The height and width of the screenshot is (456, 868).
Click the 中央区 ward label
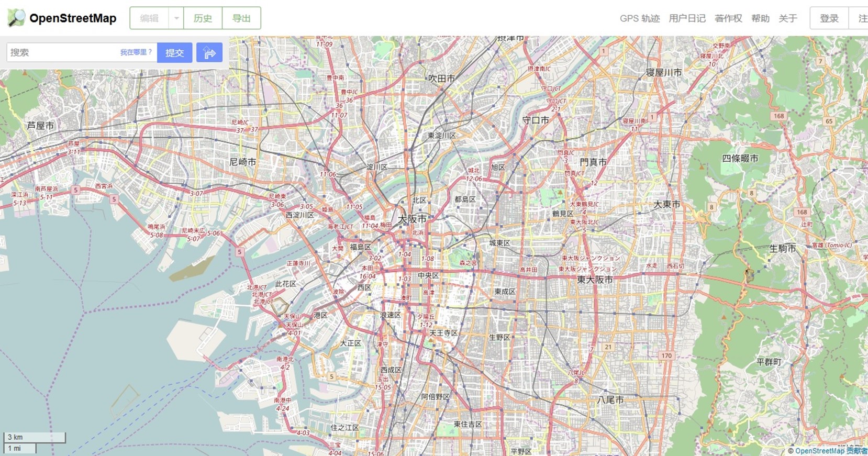pyautogui.click(x=428, y=275)
